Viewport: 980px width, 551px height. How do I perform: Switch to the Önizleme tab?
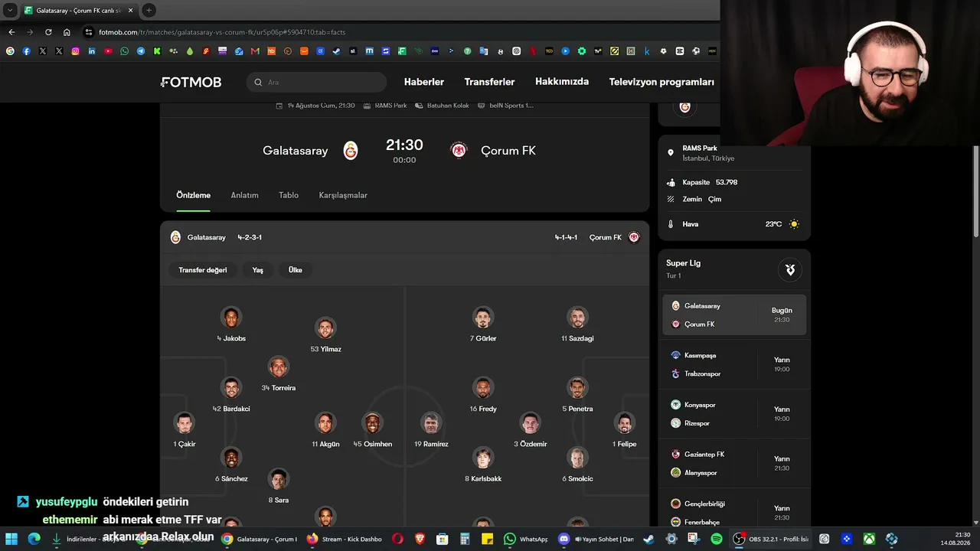pos(194,195)
